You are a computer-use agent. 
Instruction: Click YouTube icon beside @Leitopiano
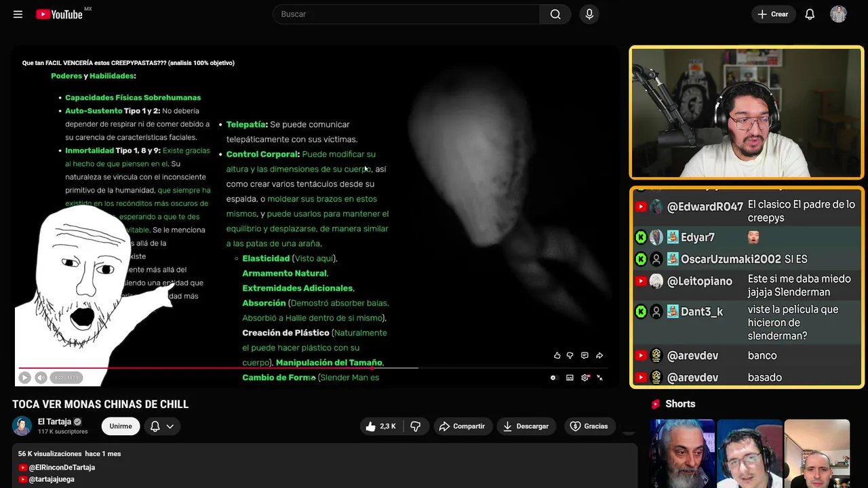(641, 281)
